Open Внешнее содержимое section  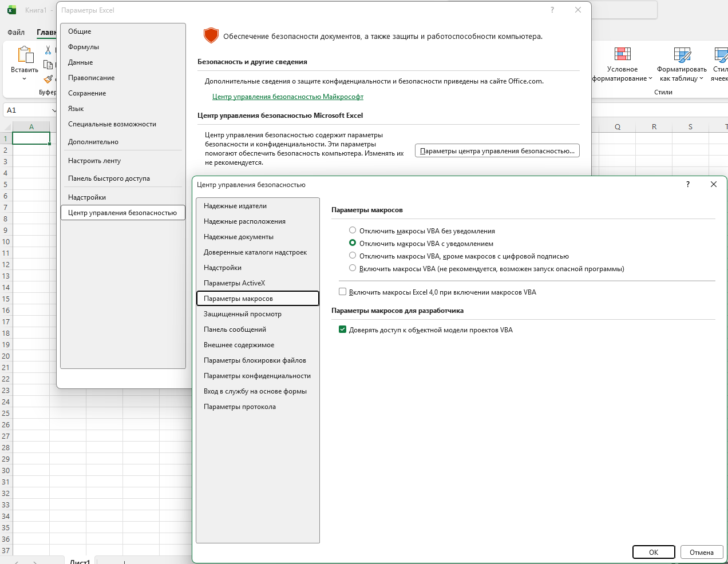pos(258,345)
